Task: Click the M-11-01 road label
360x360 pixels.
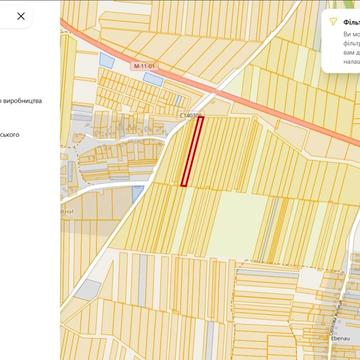Action: click(x=145, y=66)
